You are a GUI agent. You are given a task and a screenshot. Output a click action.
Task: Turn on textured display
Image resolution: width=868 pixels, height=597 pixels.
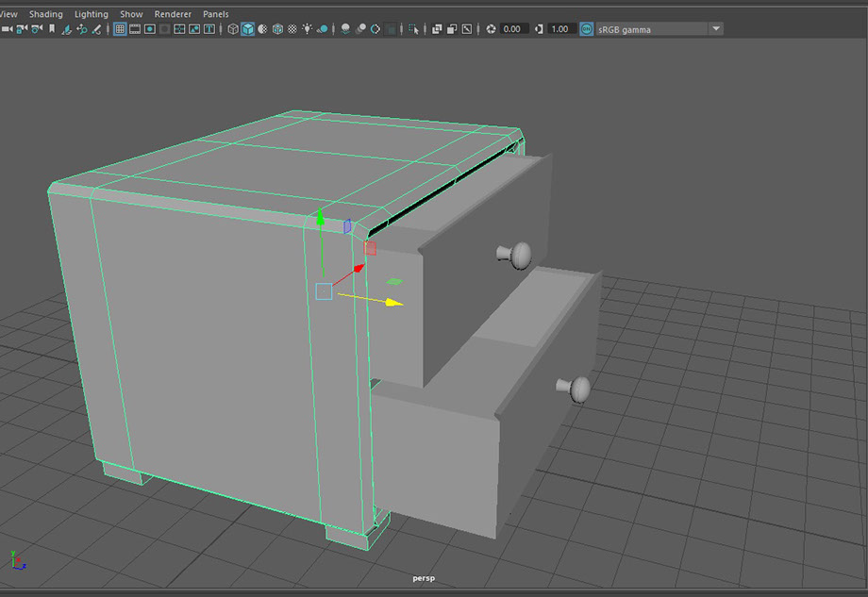point(292,29)
